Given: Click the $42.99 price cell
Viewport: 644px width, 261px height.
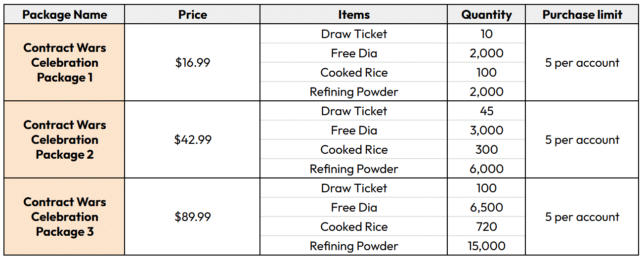Looking at the screenshot, I should (x=192, y=140).
